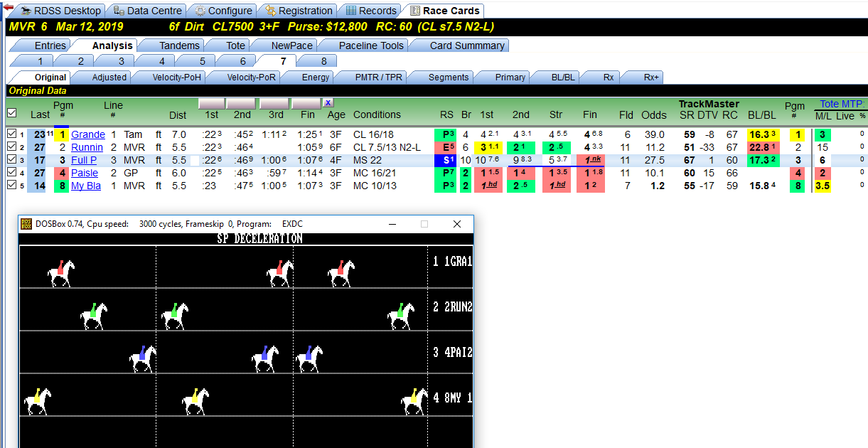Click the gray button above the 1st column
Image resolution: width=868 pixels, height=448 pixels.
[211, 103]
